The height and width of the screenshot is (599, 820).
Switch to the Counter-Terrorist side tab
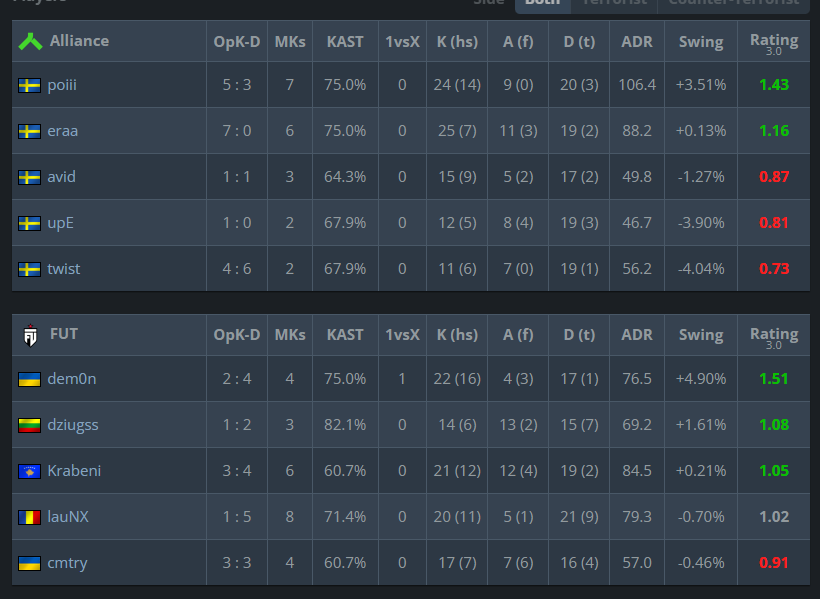point(734,4)
